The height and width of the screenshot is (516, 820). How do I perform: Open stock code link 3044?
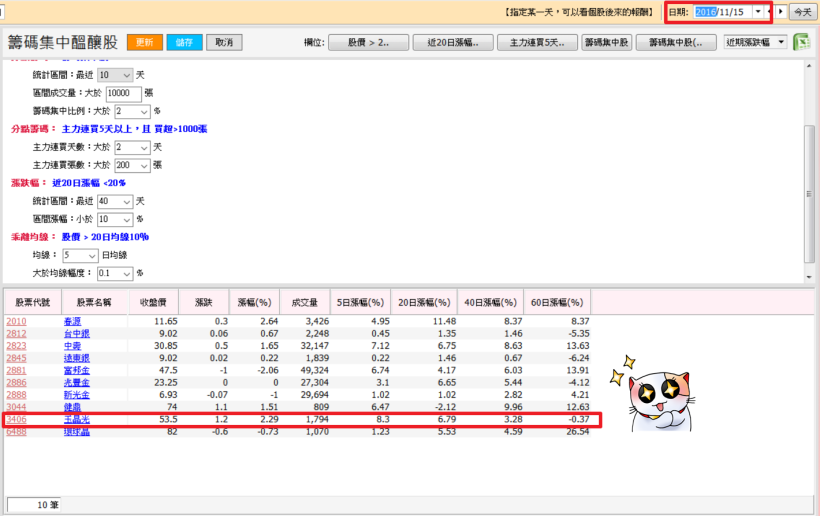tap(16, 407)
